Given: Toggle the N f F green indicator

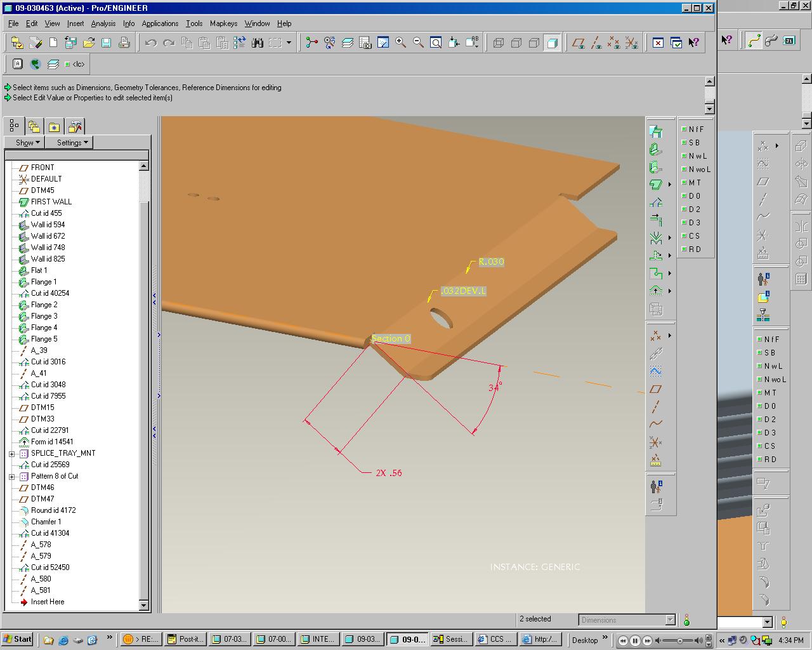Looking at the screenshot, I should pyautogui.click(x=684, y=129).
